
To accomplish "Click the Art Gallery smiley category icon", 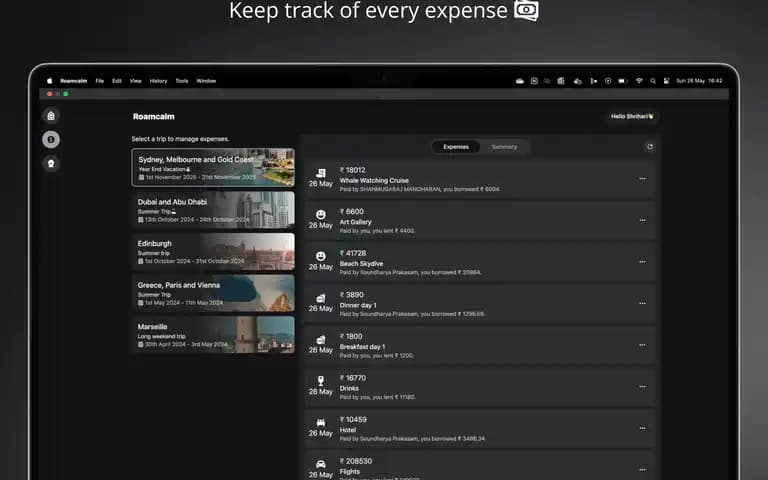I will (x=321, y=215).
